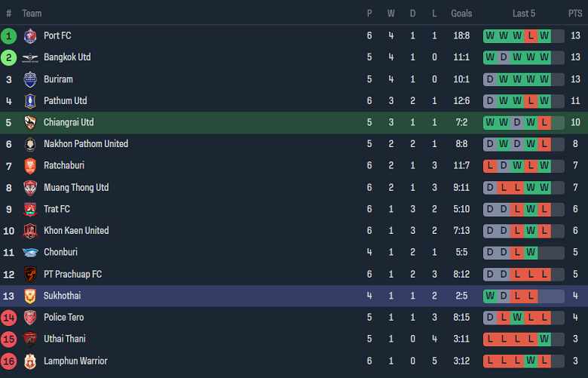Click the Muang Thong Utd crest
The image size is (588, 378).
(30, 188)
